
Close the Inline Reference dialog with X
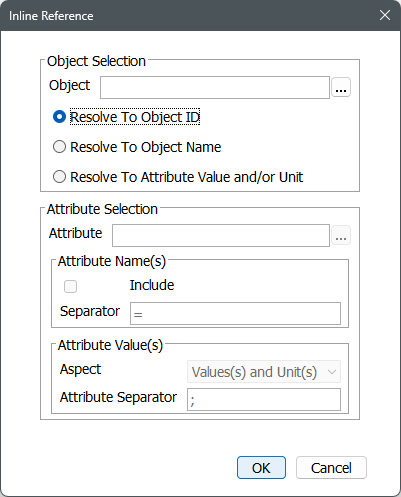385,15
